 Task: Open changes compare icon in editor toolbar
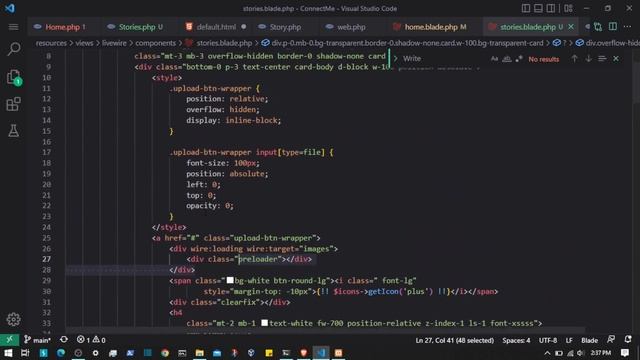tap(598, 27)
